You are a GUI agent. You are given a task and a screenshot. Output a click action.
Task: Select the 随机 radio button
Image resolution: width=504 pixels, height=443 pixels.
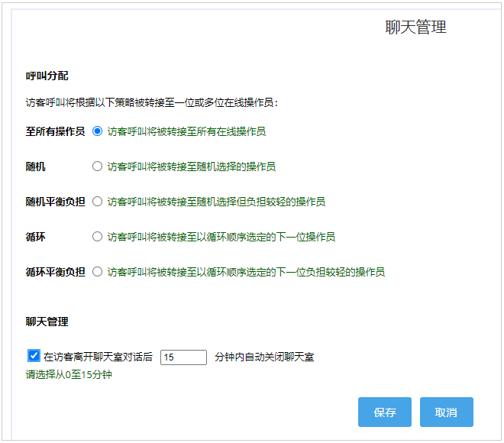pyautogui.click(x=97, y=167)
